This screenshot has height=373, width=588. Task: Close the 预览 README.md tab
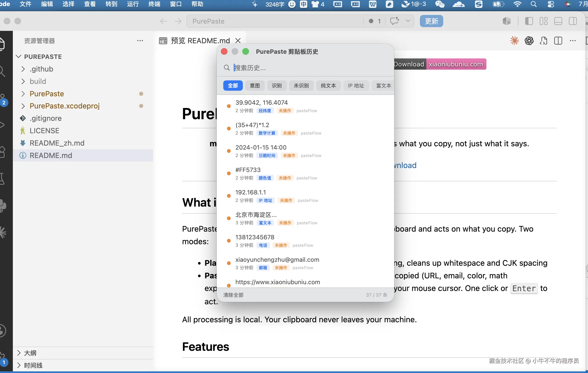[238, 41]
